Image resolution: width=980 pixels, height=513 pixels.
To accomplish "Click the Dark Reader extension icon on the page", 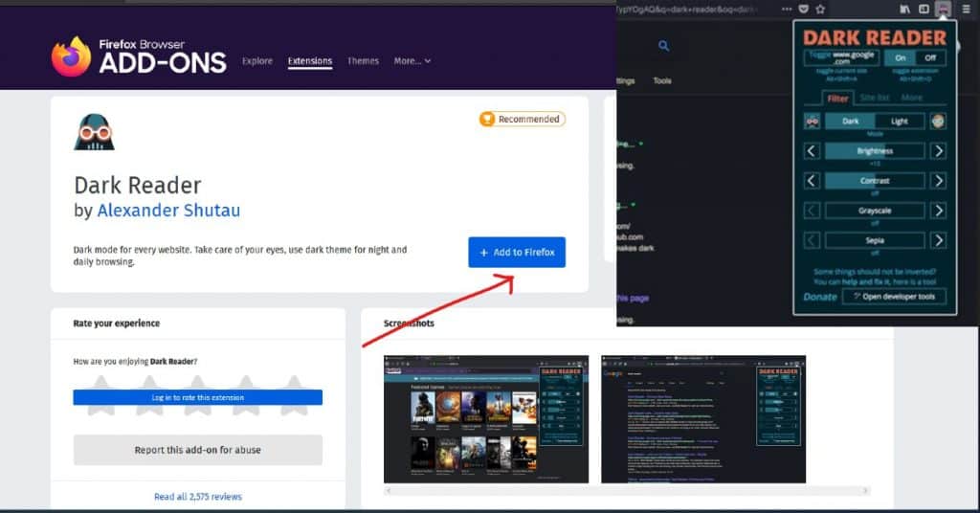I will 95,132.
